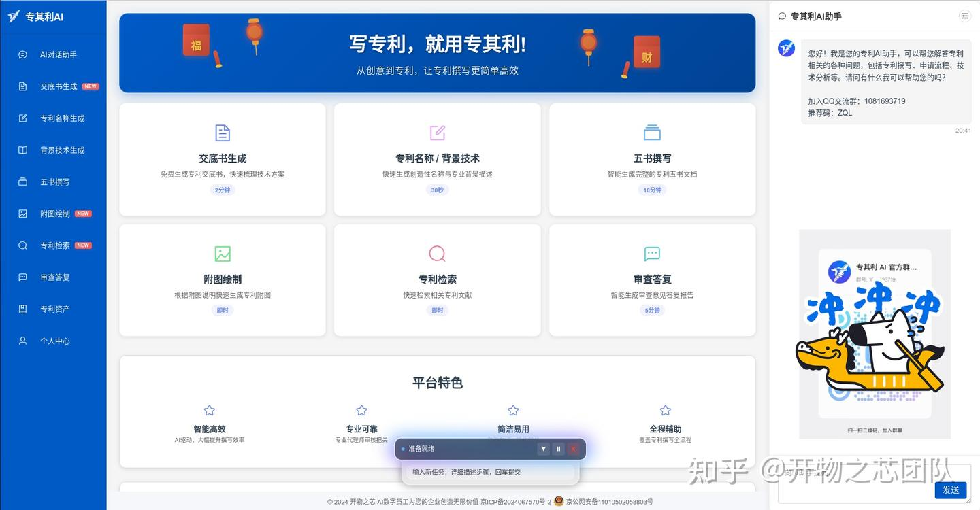Image resolution: width=980 pixels, height=510 pixels.
Task: Click the 发送 send button
Action: point(951,490)
